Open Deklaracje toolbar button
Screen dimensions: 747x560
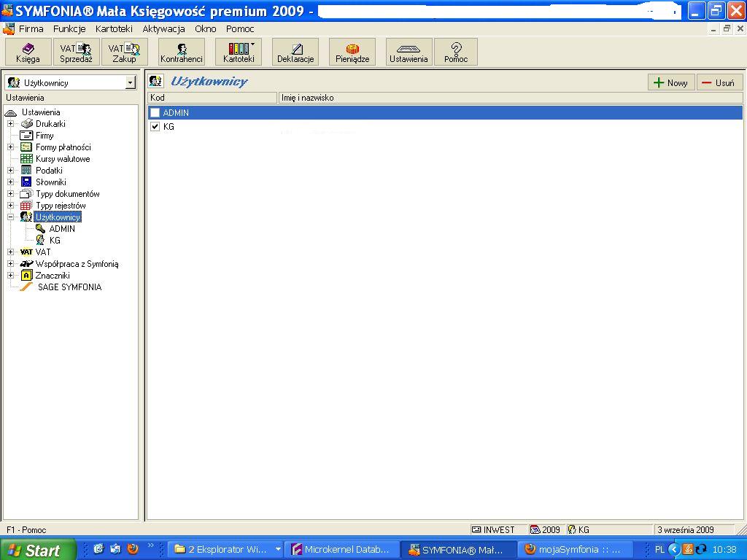[295, 52]
